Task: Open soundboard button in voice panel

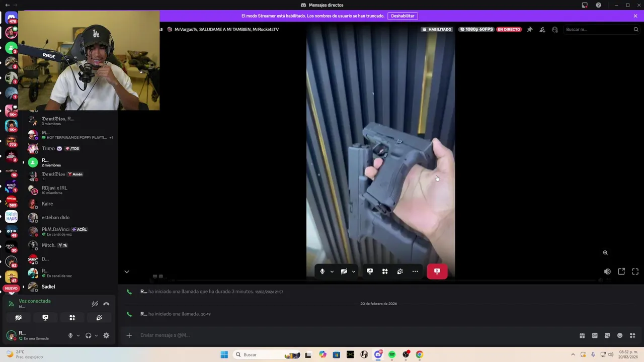Action: (x=99, y=318)
